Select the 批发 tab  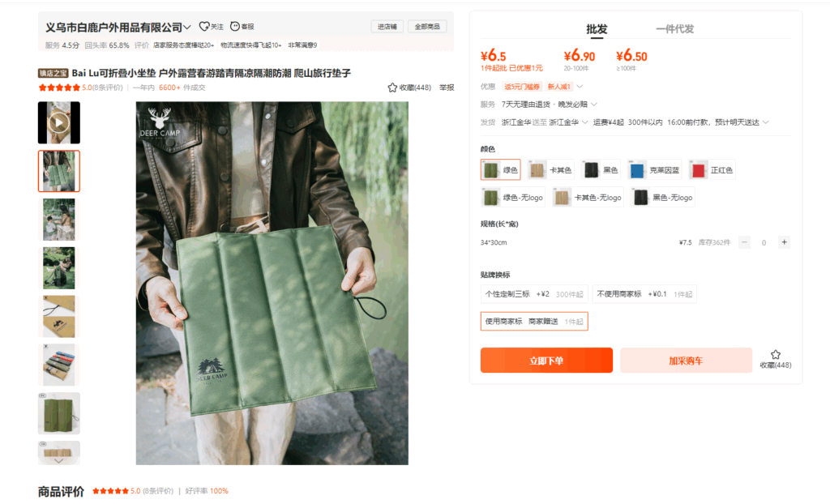597,29
